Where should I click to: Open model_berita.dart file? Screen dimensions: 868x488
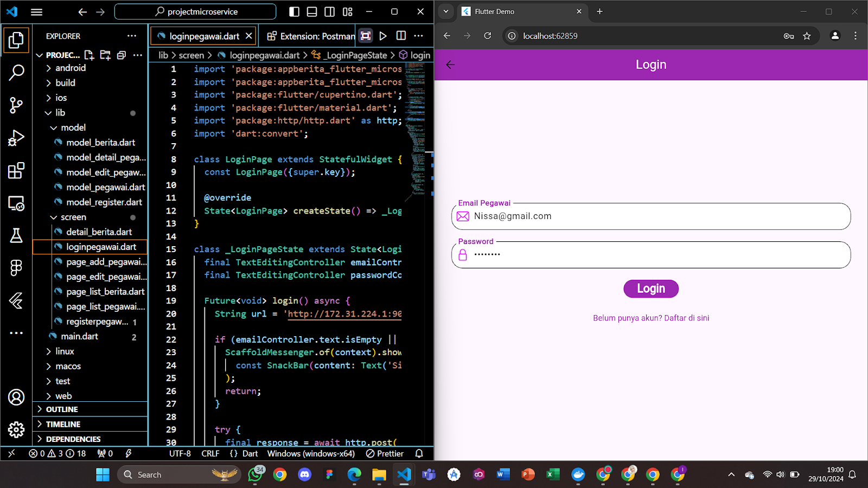(x=90, y=143)
